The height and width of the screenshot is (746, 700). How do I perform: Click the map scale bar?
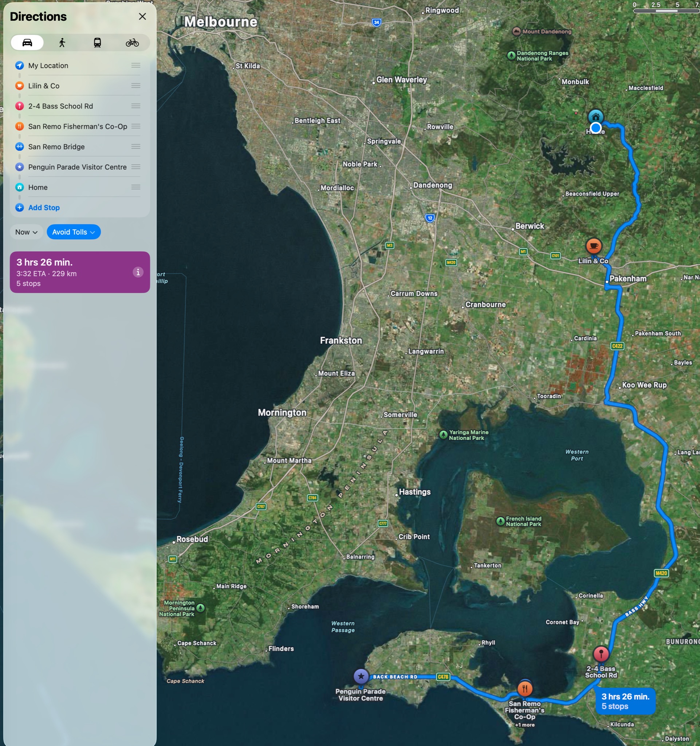pyautogui.click(x=666, y=11)
